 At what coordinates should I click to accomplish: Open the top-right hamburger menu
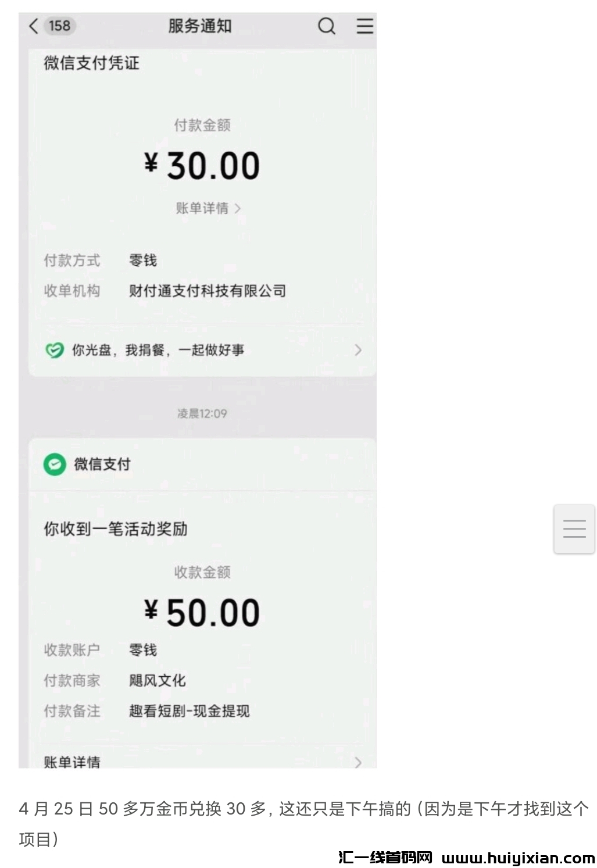[364, 26]
